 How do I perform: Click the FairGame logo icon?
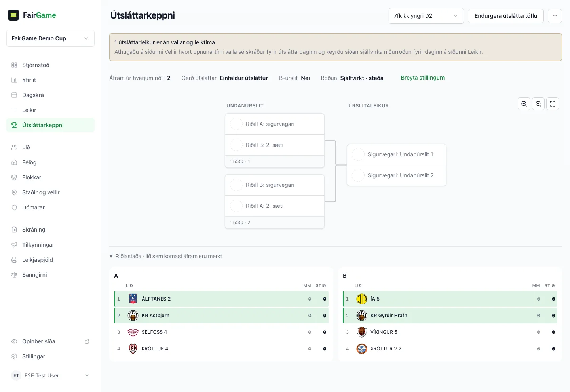point(13,15)
